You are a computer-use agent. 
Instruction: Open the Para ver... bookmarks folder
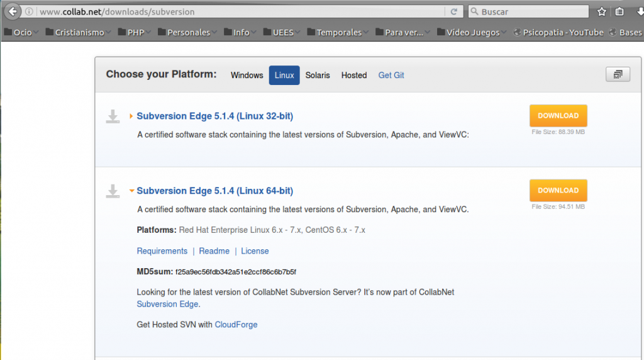(x=402, y=32)
